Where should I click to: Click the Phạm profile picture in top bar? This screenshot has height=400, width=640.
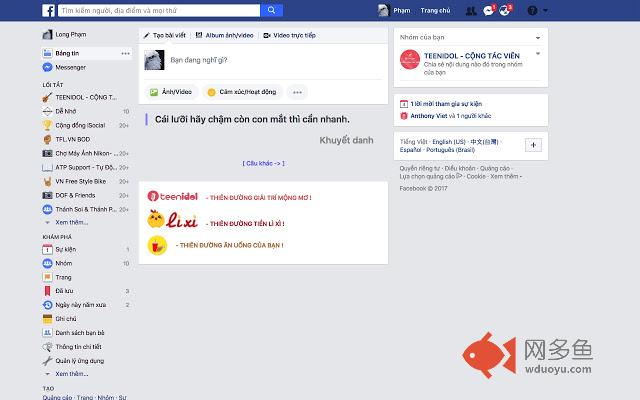383,11
